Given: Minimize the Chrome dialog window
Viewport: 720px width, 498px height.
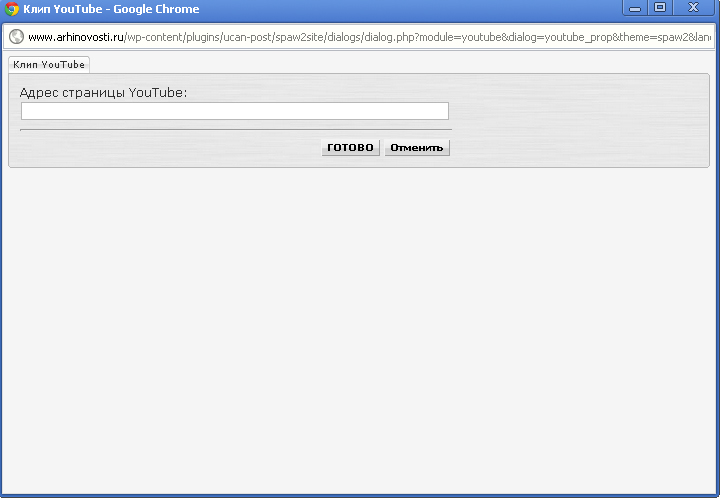Looking at the screenshot, I should pyautogui.click(x=635, y=8).
